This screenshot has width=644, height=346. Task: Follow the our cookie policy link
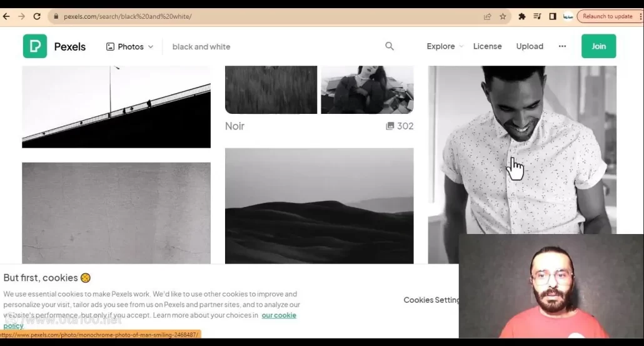[x=278, y=315]
